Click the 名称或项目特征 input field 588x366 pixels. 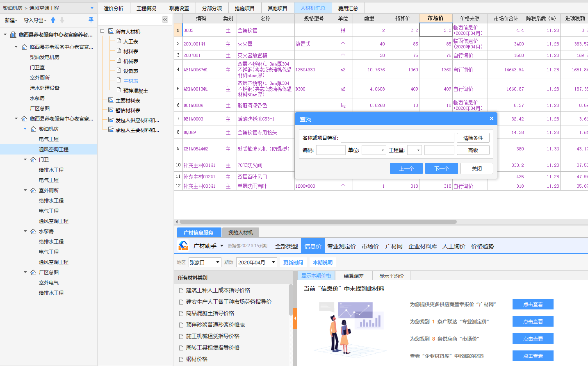click(397, 138)
